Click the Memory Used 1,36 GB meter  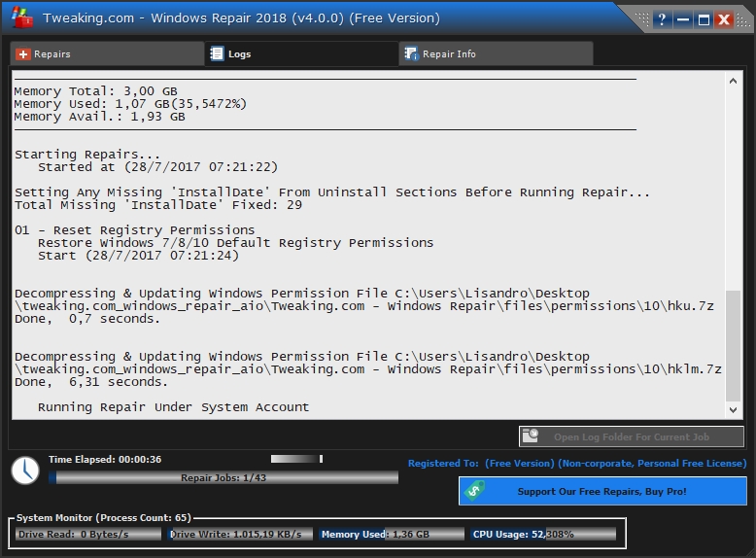click(x=392, y=534)
